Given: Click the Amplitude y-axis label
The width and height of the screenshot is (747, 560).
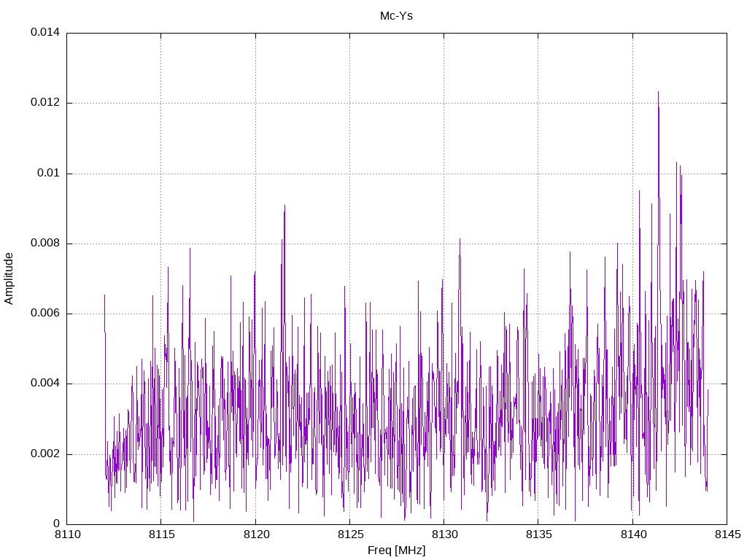Looking at the screenshot, I should pos(9,278).
